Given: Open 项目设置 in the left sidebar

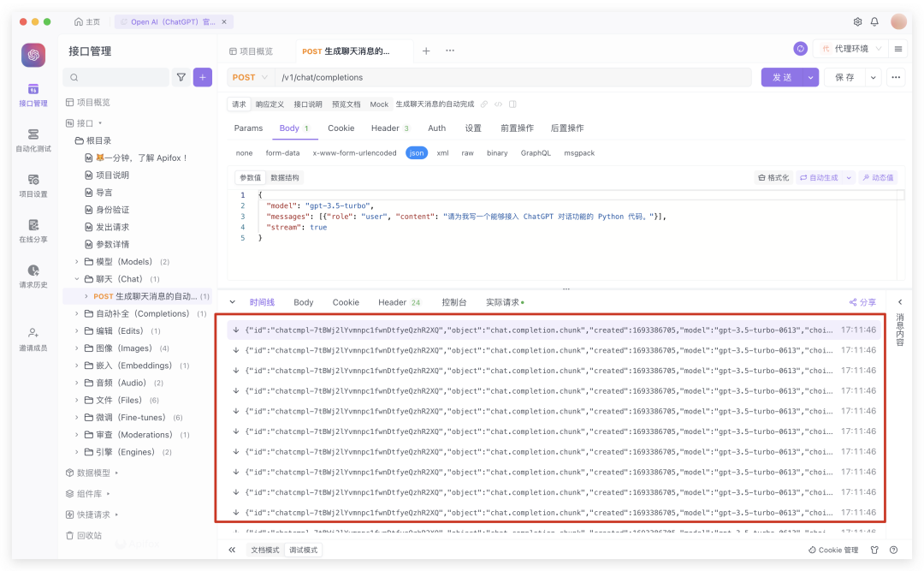Looking at the screenshot, I should pos(33,185).
